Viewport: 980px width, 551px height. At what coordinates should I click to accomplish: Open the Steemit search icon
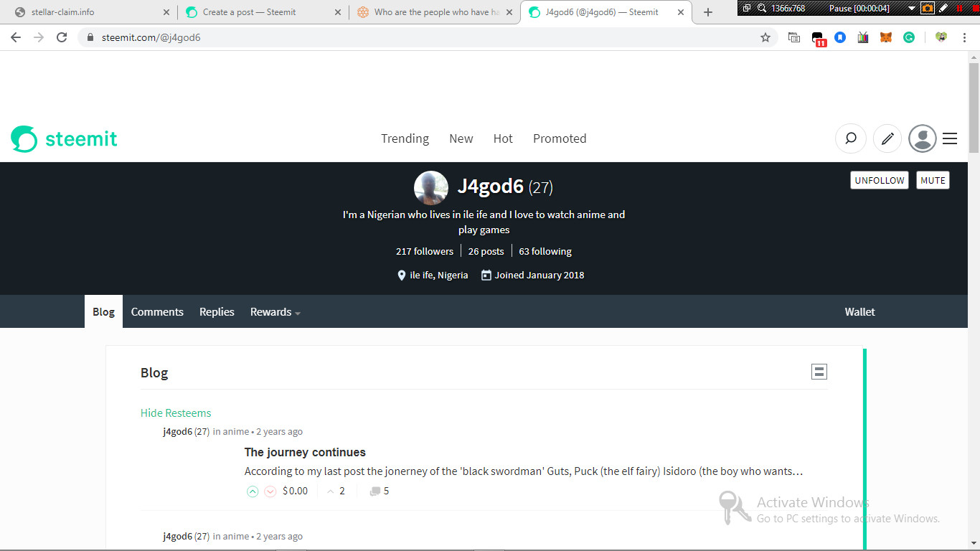coord(851,138)
